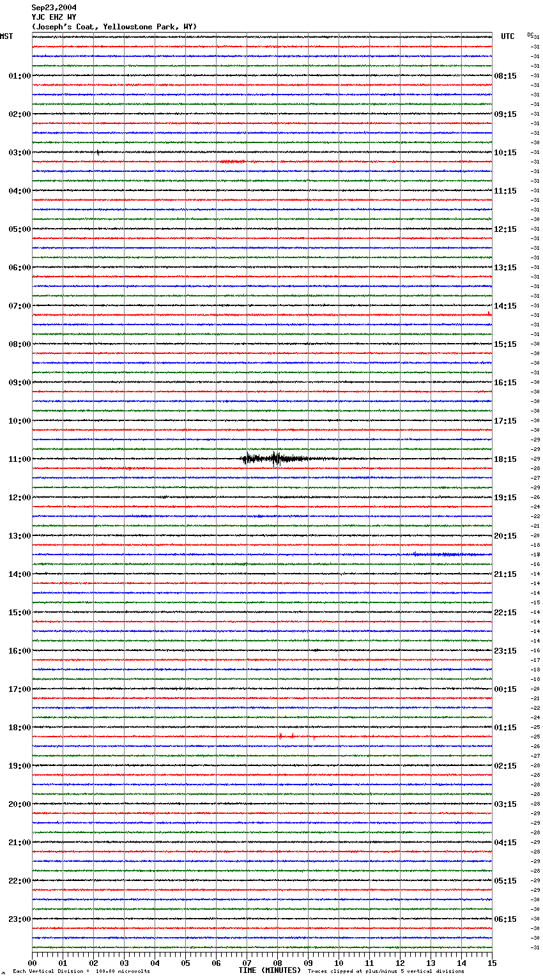Click the Each Vertical Division 100.00 microvolts note
This screenshot has height=980, width=543.
click(81, 971)
